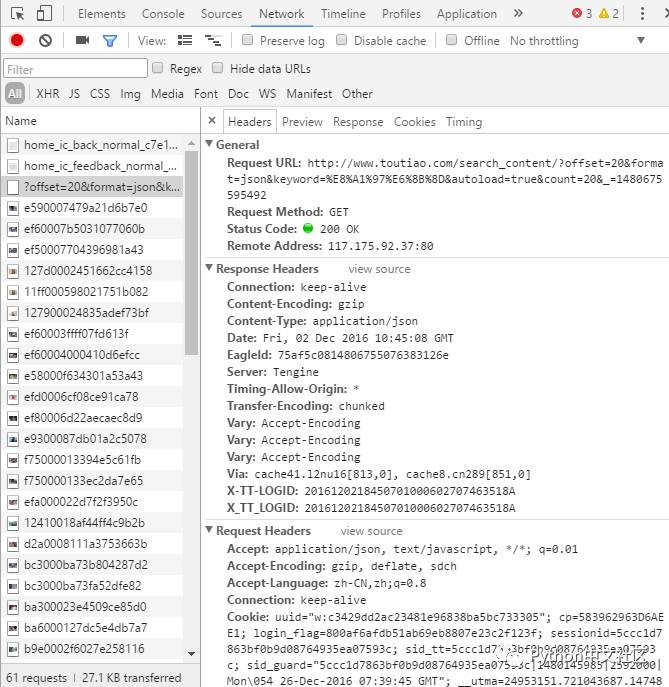Image resolution: width=669 pixels, height=687 pixels.
Task: Switch to the Timing tab
Action: pyautogui.click(x=464, y=122)
